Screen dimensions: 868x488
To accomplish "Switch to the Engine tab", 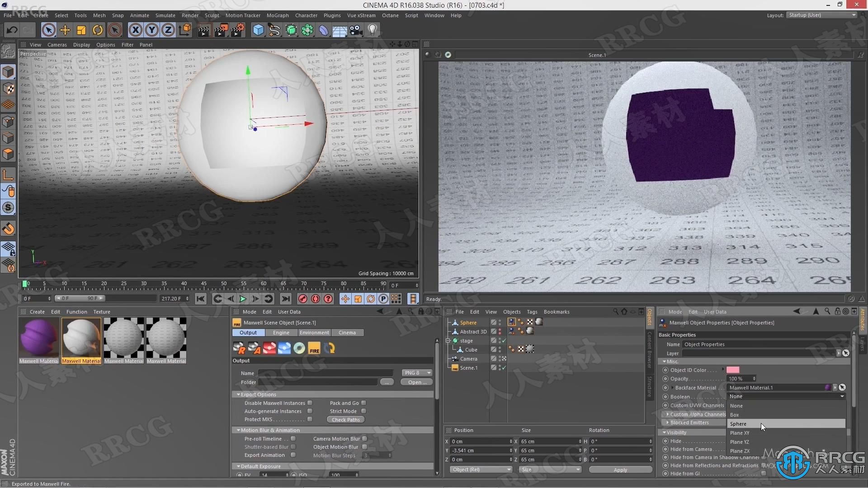I will click(x=281, y=333).
